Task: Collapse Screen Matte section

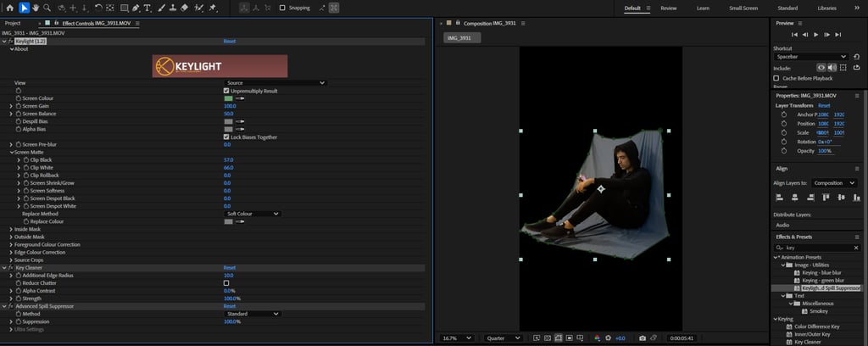Action: tap(11, 153)
